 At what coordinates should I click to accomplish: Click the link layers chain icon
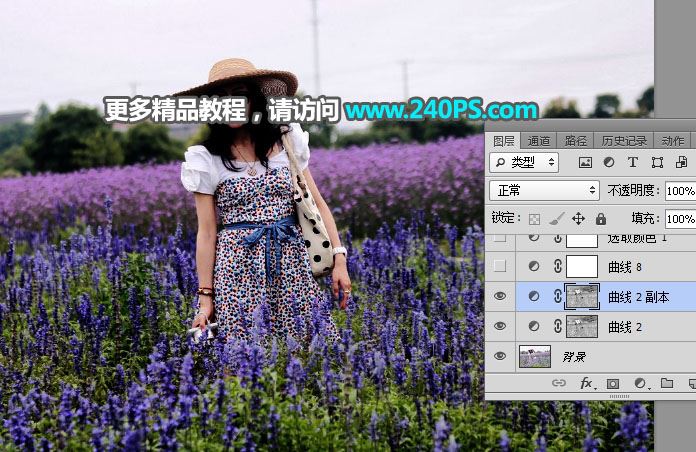click(558, 383)
